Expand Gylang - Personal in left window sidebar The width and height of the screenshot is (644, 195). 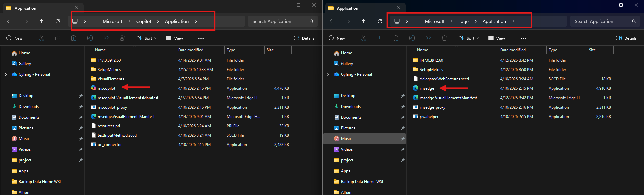6,74
